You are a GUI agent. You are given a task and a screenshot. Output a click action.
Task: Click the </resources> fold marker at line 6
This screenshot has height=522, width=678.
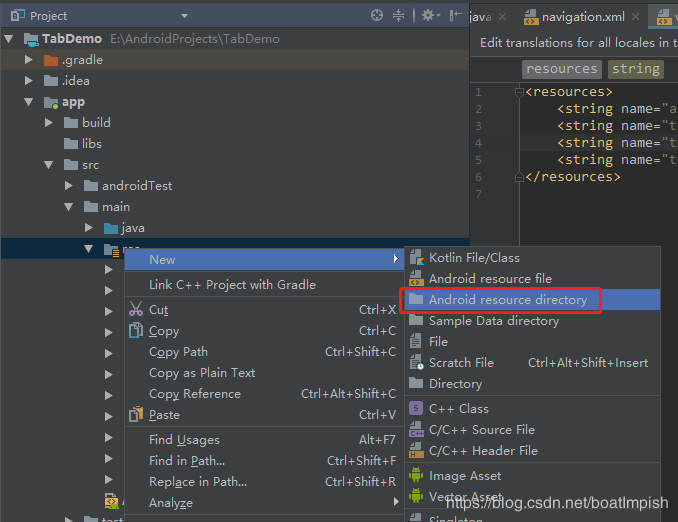(x=519, y=177)
